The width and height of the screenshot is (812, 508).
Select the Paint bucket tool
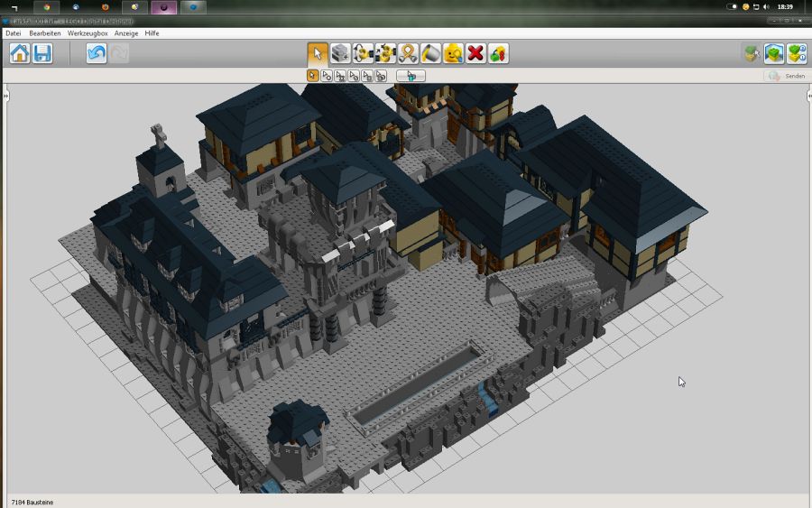[430, 53]
